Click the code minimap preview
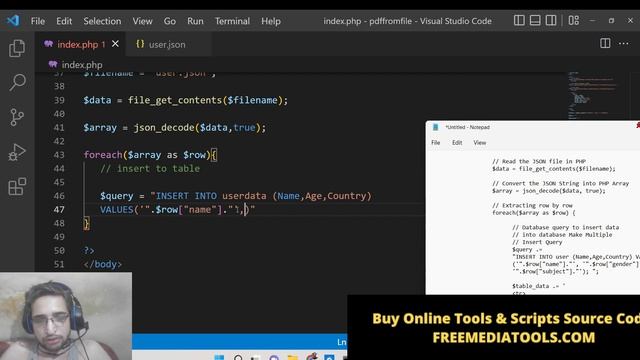Screen dimensions: 640x360 point(592,95)
